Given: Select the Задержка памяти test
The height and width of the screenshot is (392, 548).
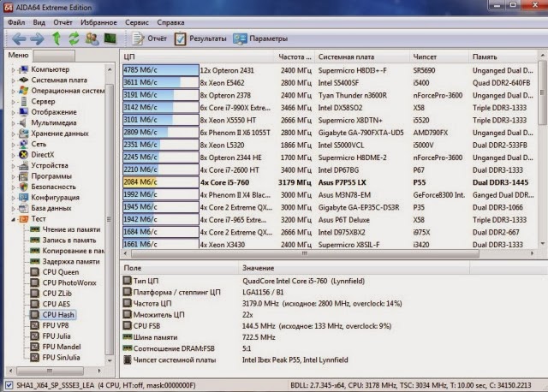Looking at the screenshot, I should click(71, 261).
